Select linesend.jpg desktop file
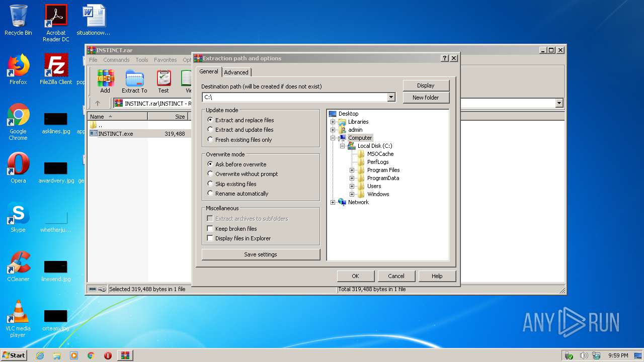 click(56, 271)
